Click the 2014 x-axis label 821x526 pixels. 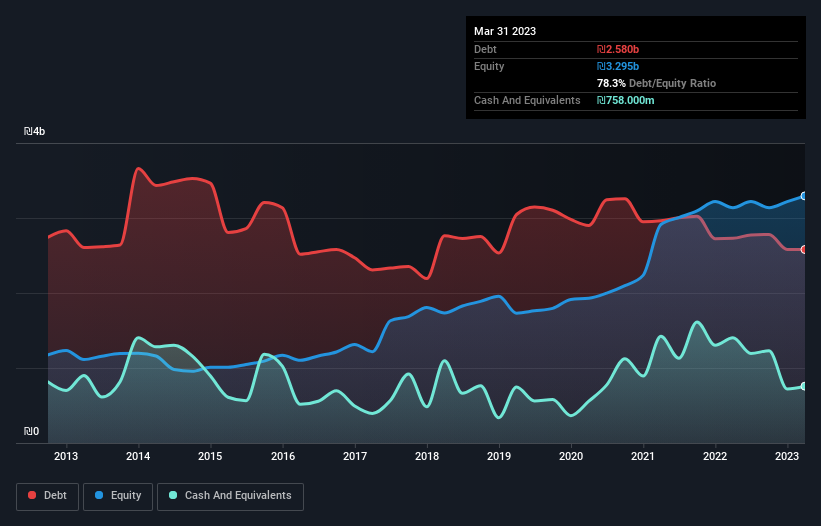(x=138, y=456)
